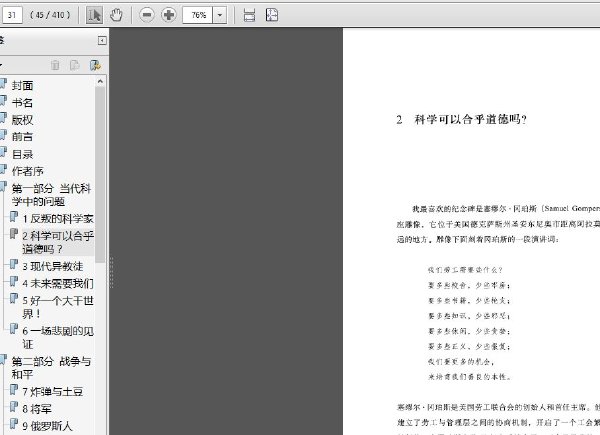
Task: Fit one full page view icon
Action: coord(272,15)
